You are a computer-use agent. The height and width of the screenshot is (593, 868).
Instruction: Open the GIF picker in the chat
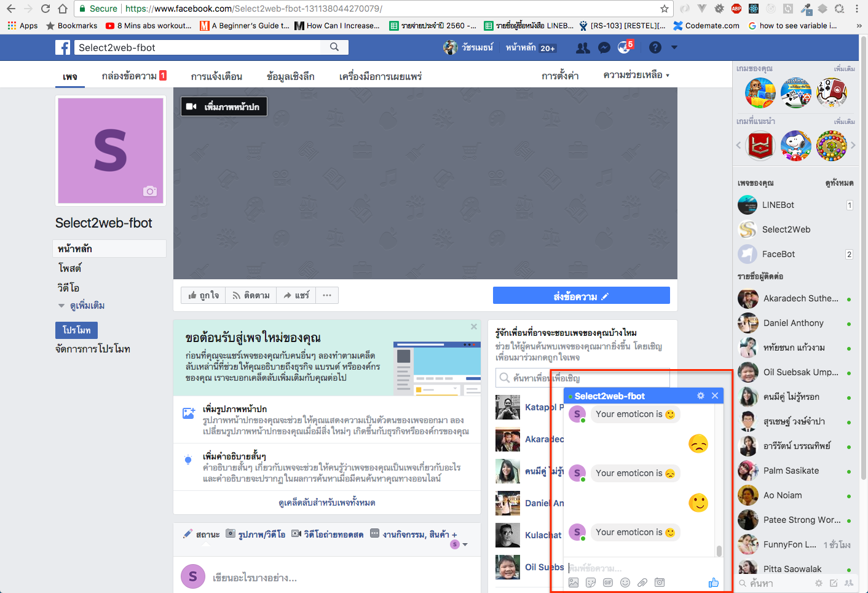pyautogui.click(x=608, y=582)
